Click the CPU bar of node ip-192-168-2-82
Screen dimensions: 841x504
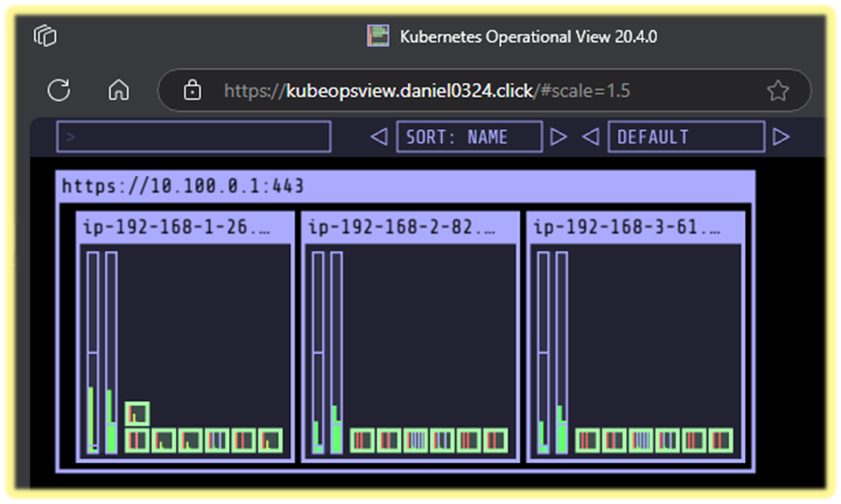point(318,353)
